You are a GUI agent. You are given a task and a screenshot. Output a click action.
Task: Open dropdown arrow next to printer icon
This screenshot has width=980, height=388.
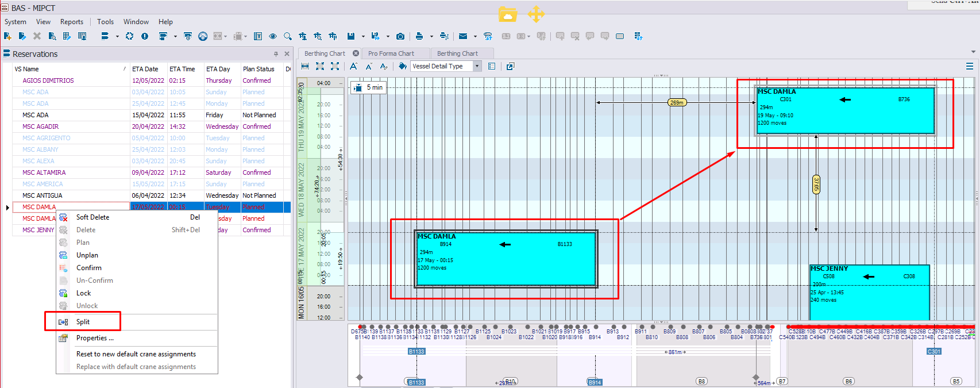pyautogui.click(x=431, y=36)
